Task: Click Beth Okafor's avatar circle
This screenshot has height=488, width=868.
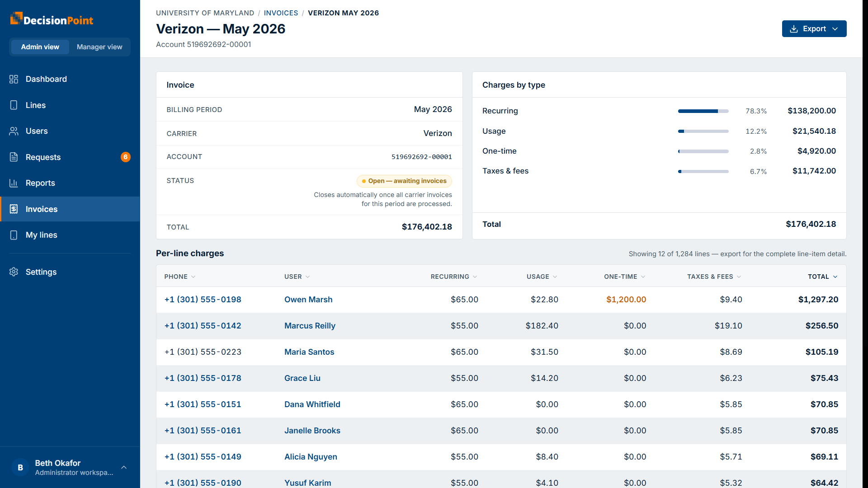Action: pos(20,468)
